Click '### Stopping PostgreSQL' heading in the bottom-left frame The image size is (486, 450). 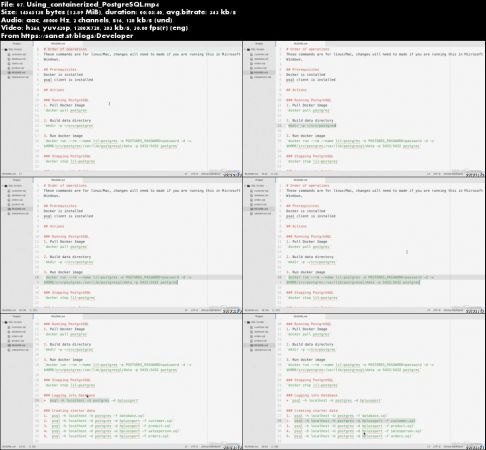[67, 380]
